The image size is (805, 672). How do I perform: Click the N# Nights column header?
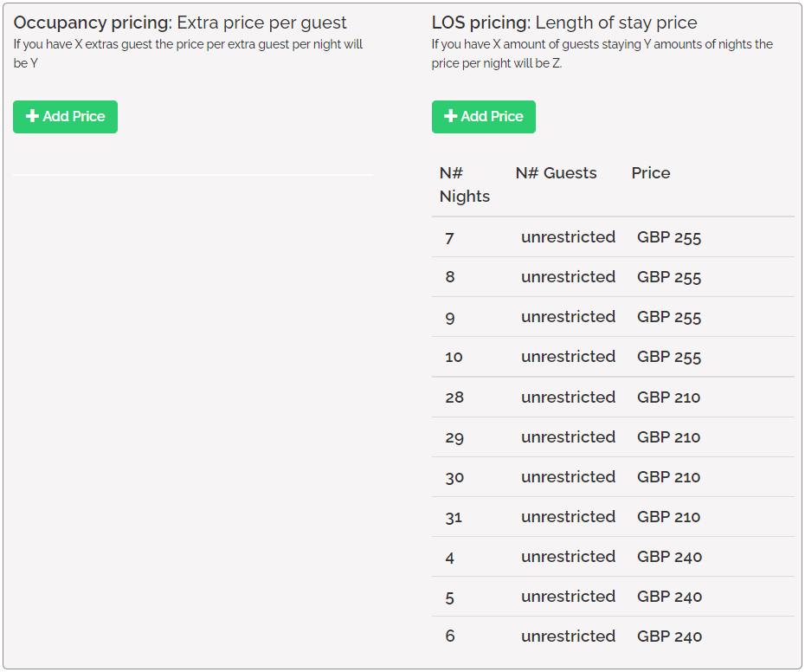[464, 184]
